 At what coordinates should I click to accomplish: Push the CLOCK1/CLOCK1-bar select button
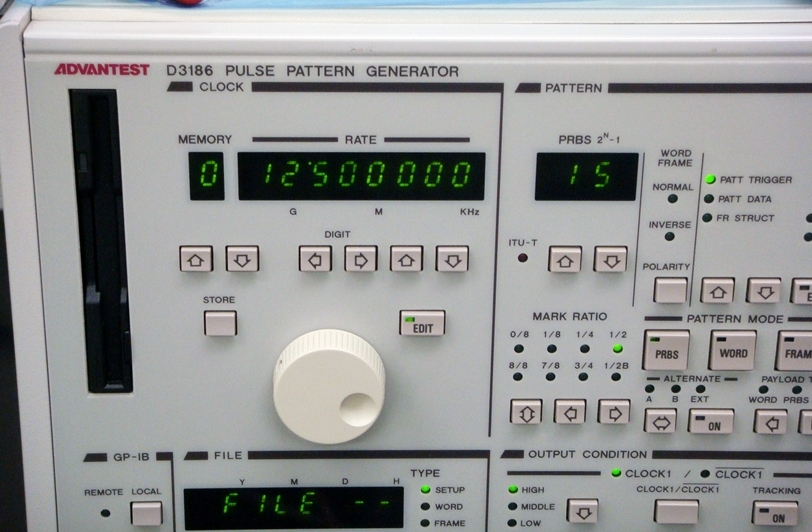click(x=676, y=512)
